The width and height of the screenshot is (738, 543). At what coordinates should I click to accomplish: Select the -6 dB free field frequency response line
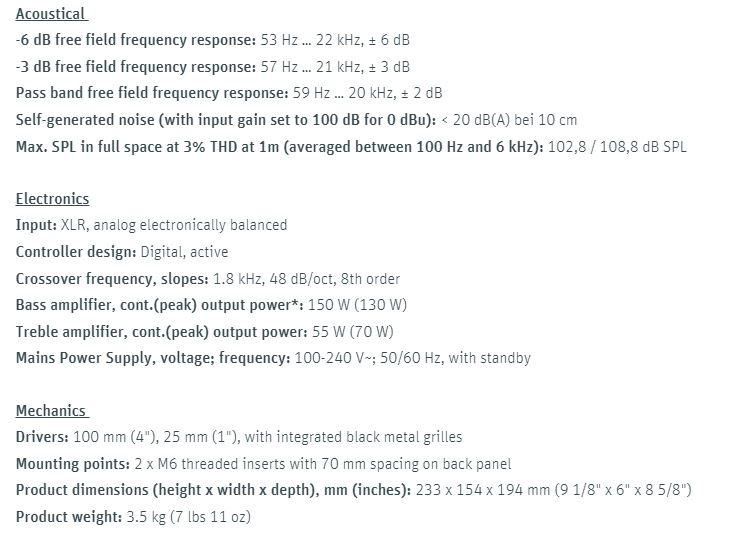(213, 40)
